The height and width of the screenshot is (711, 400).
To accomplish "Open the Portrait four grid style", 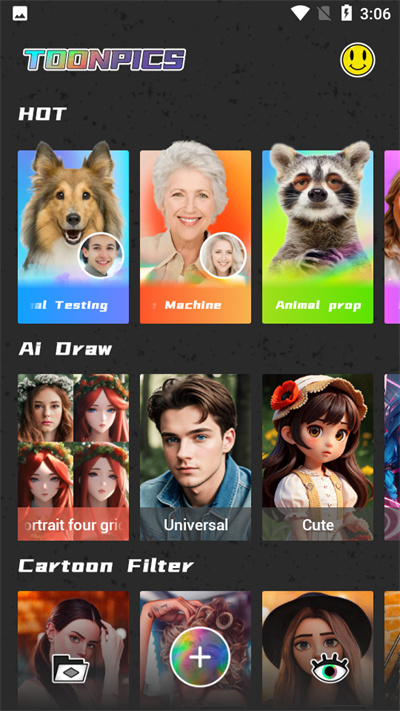I will coord(73,457).
